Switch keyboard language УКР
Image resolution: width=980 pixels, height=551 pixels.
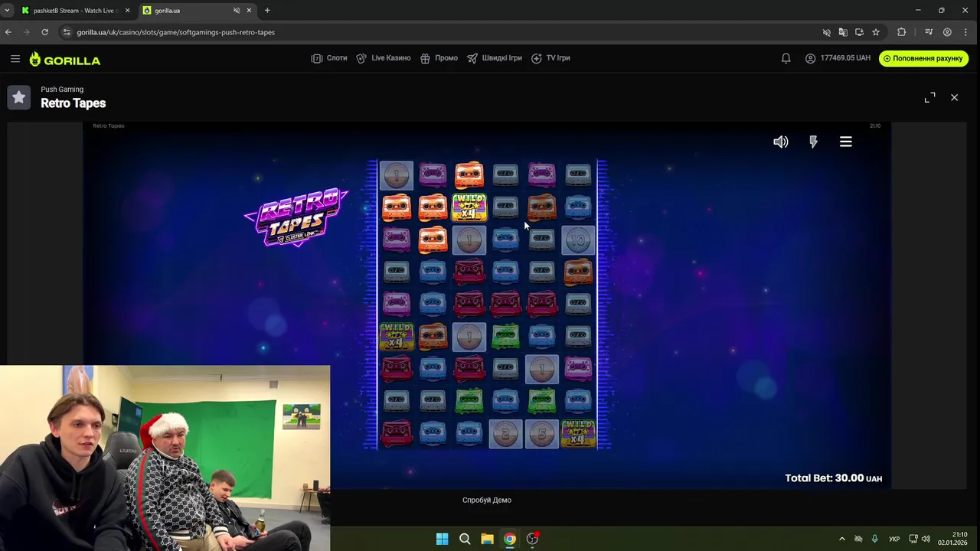(894, 539)
